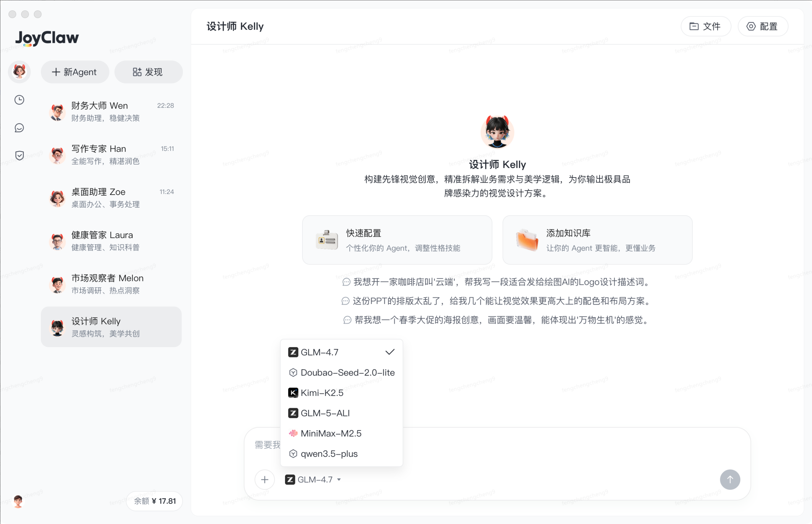Open the shield checkmark icon in sidebar
Screen dimensions: 812x524
point(19,155)
